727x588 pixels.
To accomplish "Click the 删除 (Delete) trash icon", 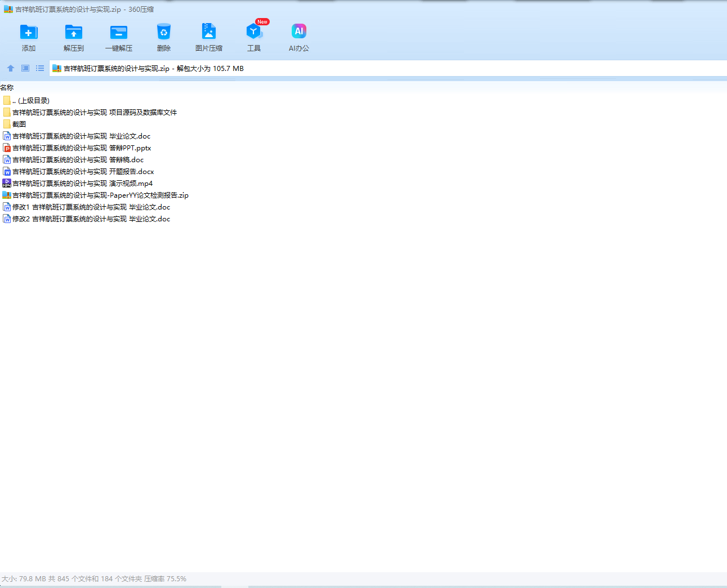I will tap(164, 32).
